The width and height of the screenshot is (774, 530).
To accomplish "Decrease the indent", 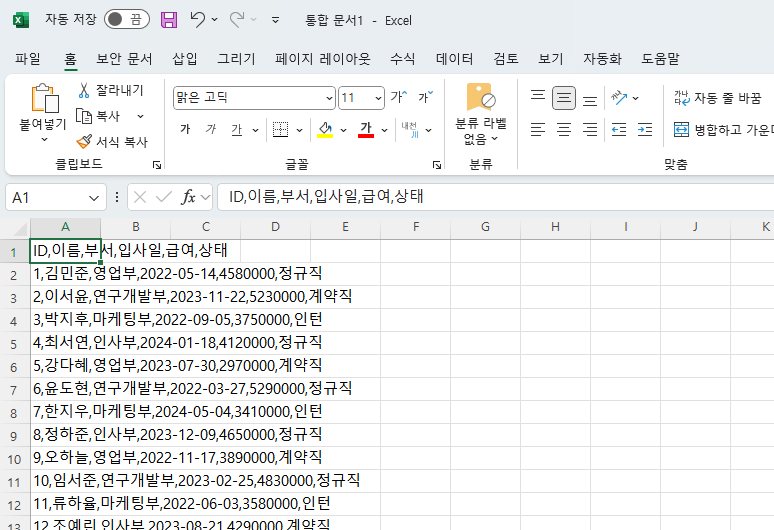I will point(619,130).
